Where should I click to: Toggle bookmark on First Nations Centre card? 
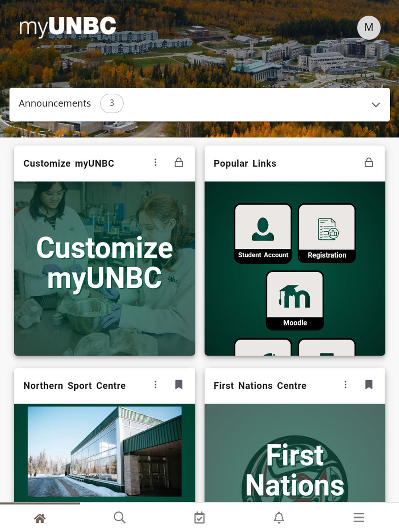369,384
